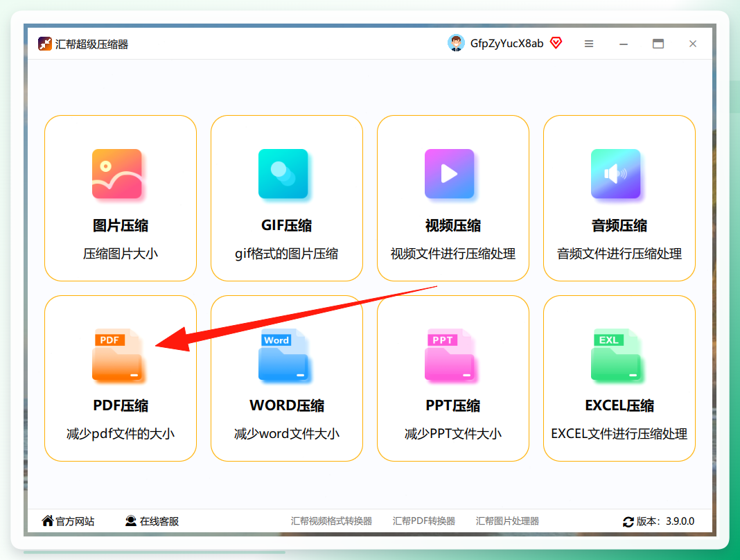Click the 图片压缩 card title

coord(121,226)
